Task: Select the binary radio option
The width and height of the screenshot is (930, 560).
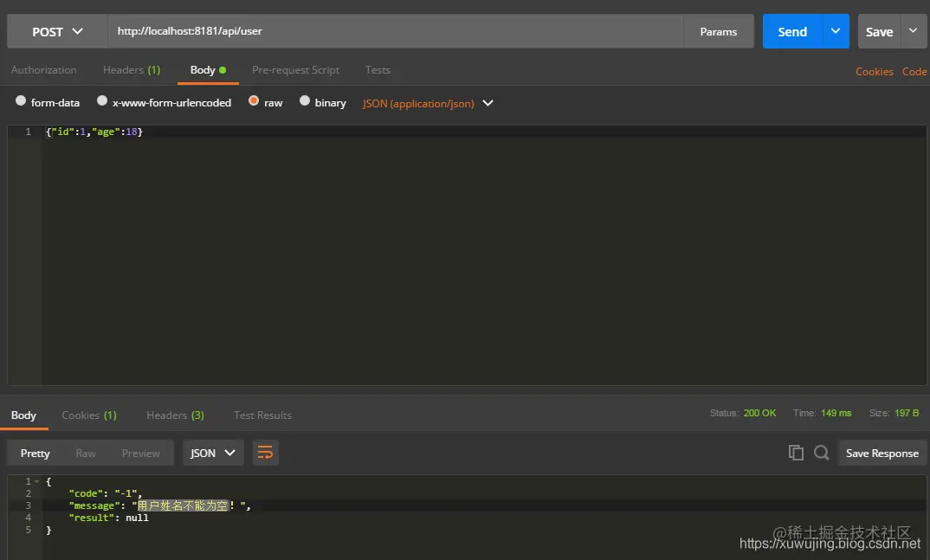Action: pyautogui.click(x=305, y=100)
